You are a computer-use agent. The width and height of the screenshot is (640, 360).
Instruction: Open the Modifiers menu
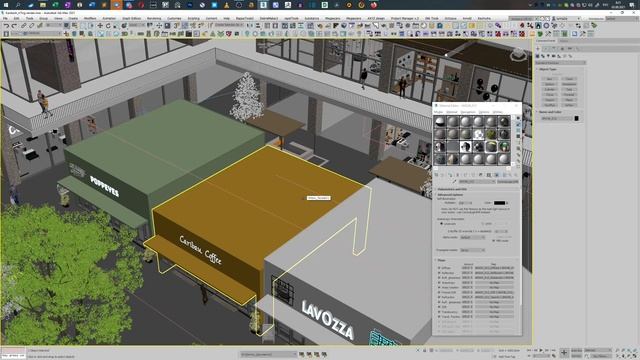(90, 18)
